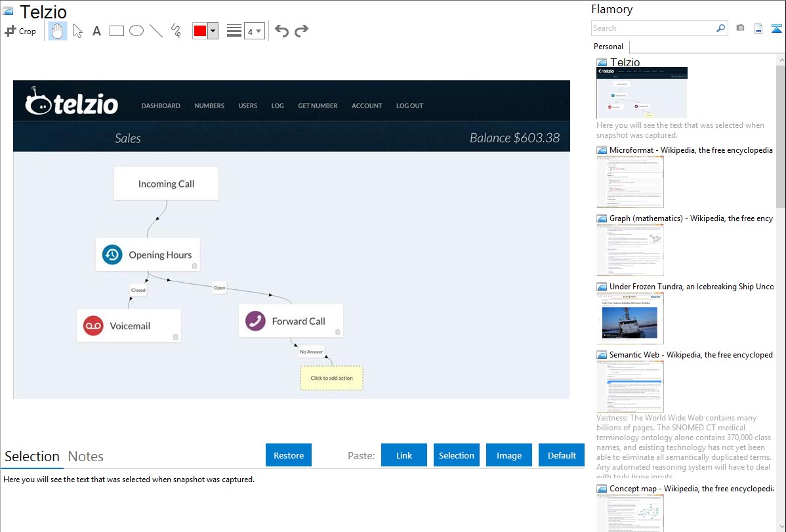Screen dimensions: 786x532
Task: Redo the last annotation
Action: pyautogui.click(x=301, y=31)
